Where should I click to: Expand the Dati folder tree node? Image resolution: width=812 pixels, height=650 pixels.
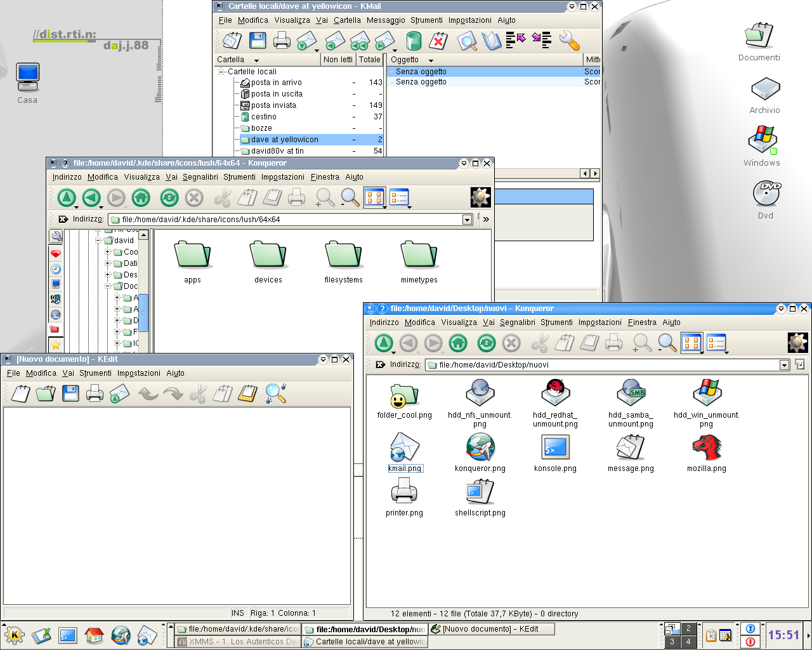tap(108, 263)
